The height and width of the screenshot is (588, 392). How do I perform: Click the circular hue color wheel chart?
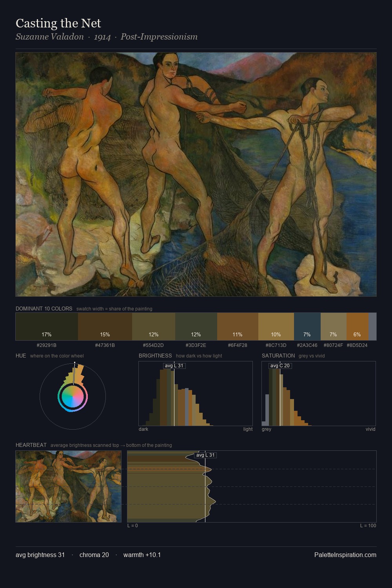[x=73, y=397]
